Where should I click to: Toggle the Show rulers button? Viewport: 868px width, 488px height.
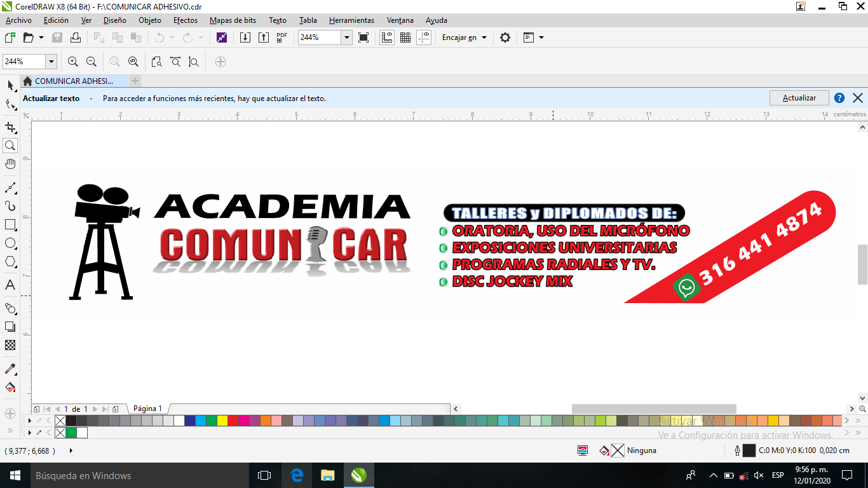(x=386, y=37)
